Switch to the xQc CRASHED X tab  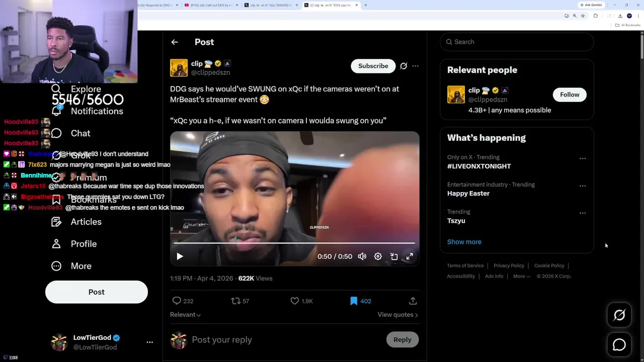272,5
